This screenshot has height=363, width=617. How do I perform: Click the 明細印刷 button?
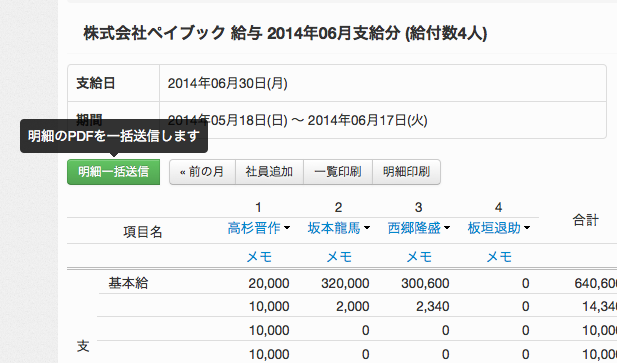(406, 172)
